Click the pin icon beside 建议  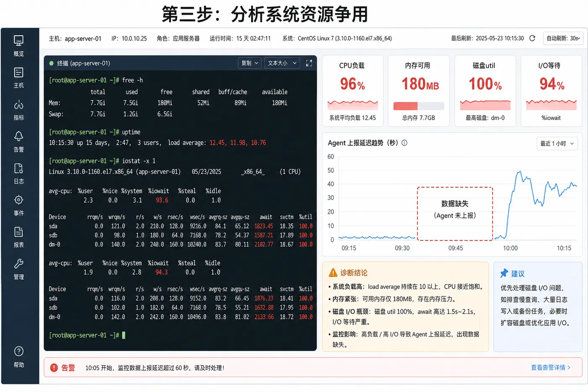504,273
